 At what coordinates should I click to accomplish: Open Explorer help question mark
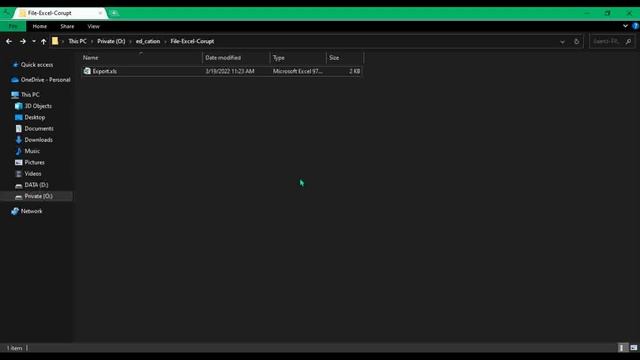click(635, 26)
